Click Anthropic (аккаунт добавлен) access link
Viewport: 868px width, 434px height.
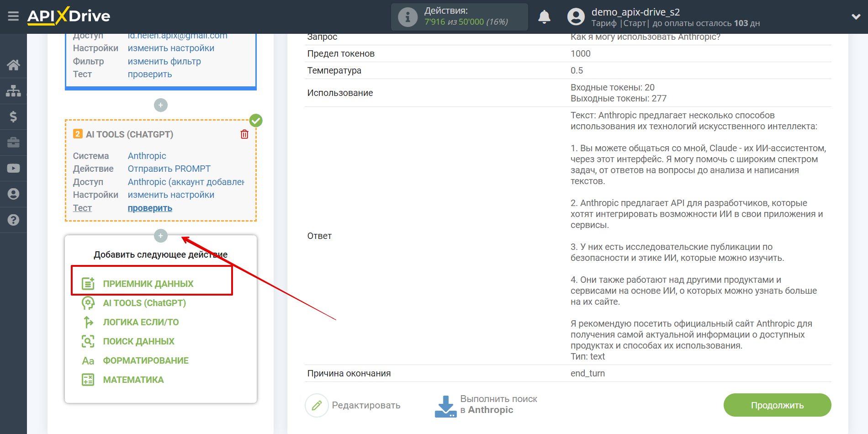[186, 182]
